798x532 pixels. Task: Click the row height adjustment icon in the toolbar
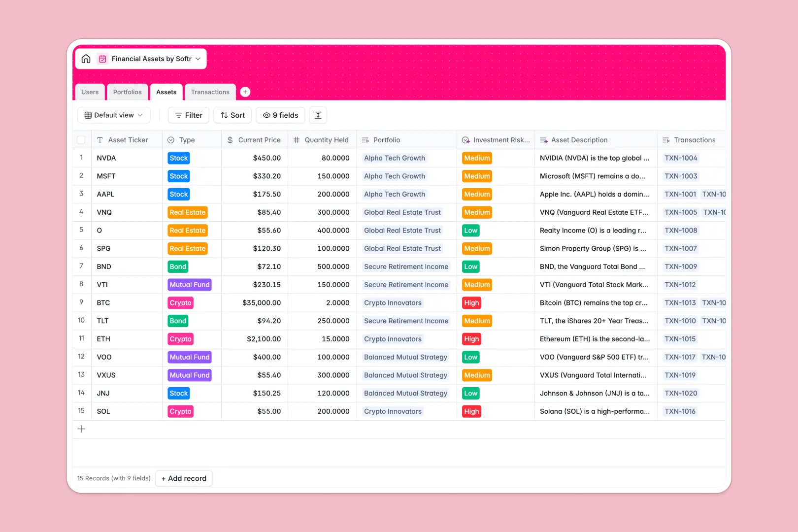318,115
